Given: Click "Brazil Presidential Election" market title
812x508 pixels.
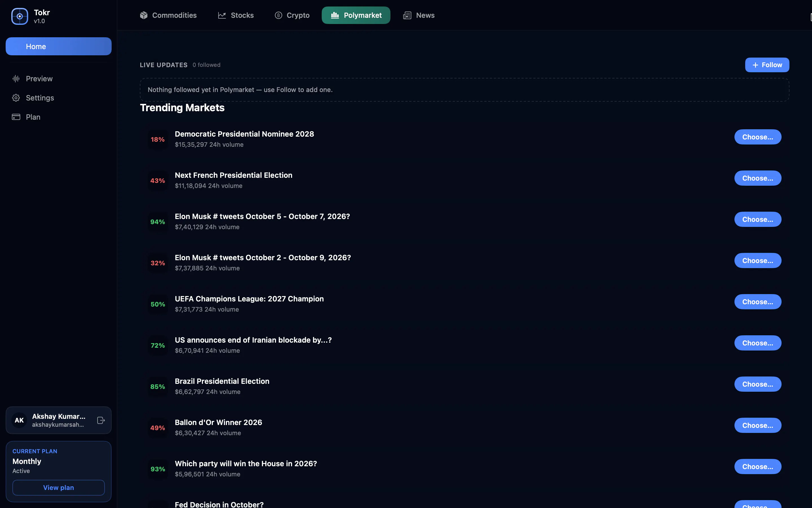Looking at the screenshot, I should coord(222,381).
